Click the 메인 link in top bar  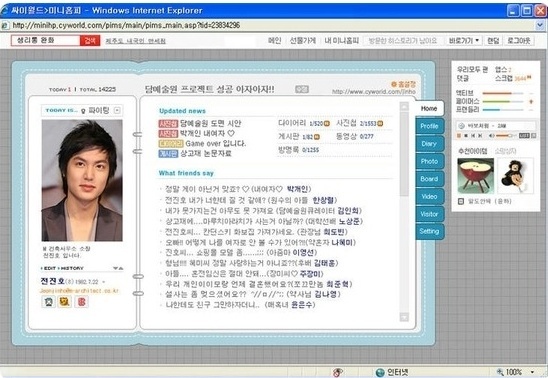[275, 41]
